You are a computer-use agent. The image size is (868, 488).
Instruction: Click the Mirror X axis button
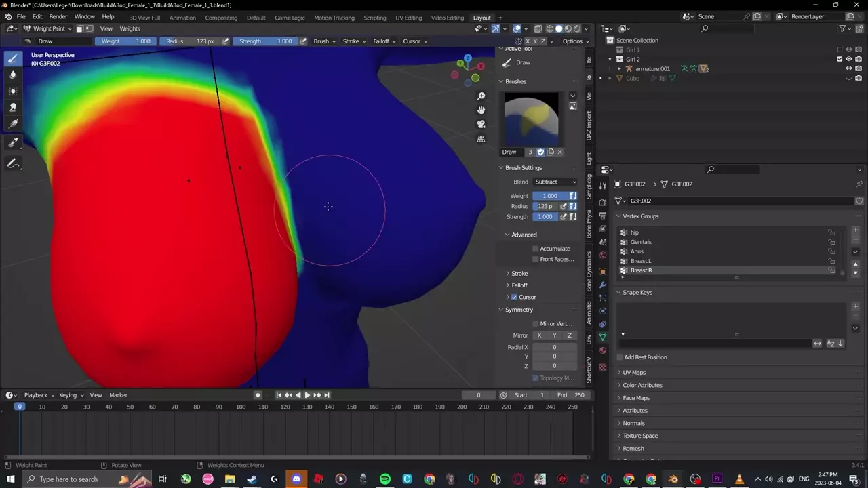click(539, 335)
